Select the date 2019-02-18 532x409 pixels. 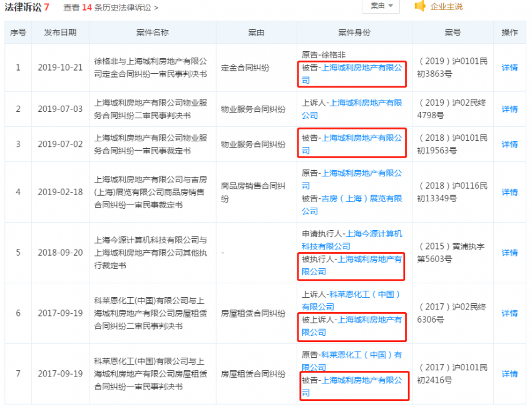[60, 192]
